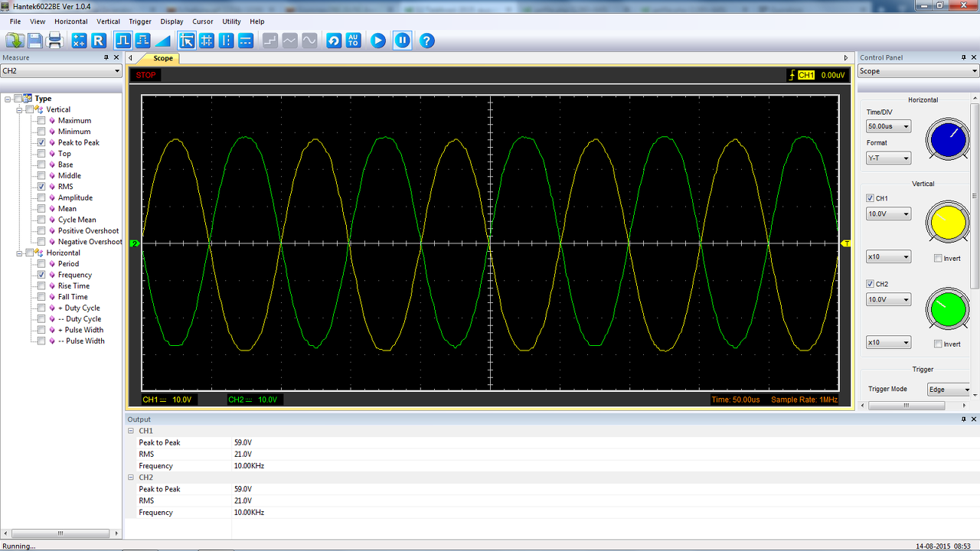This screenshot has width=980, height=551.
Task: Close the Output panel
Action: [974, 419]
